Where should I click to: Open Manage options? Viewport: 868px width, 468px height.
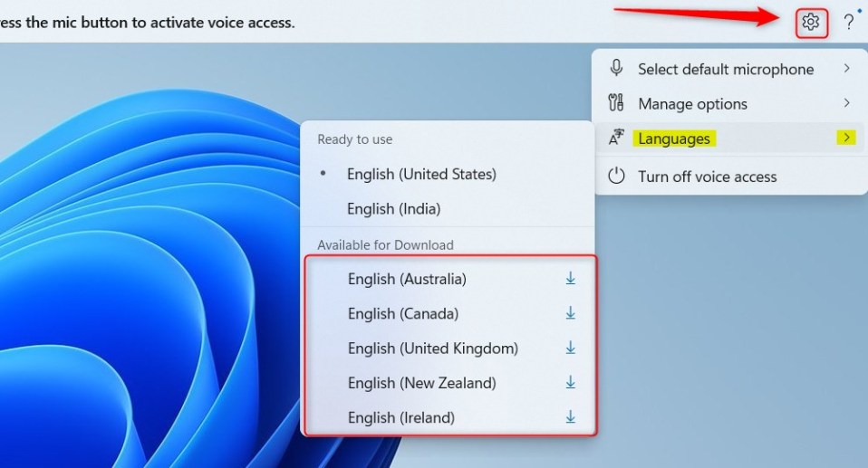(x=728, y=103)
